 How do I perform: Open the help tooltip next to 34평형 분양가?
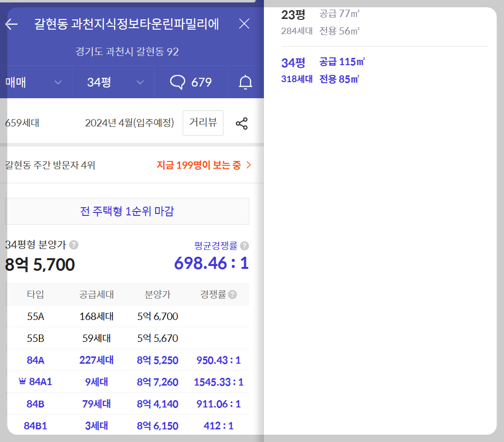[x=74, y=246]
